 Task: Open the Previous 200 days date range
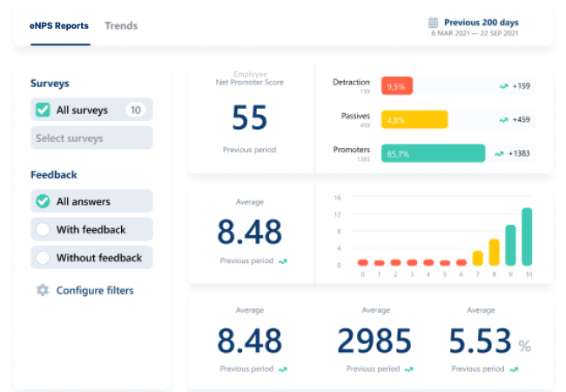[x=482, y=23]
